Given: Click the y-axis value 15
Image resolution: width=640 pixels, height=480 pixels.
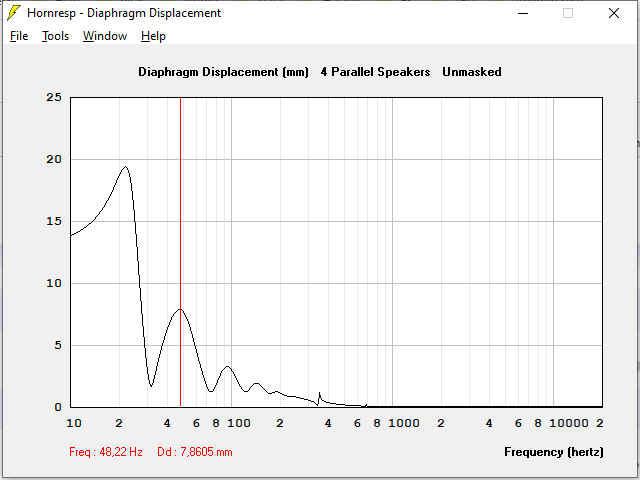Looking at the screenshot, I should [x=54, y=221].
